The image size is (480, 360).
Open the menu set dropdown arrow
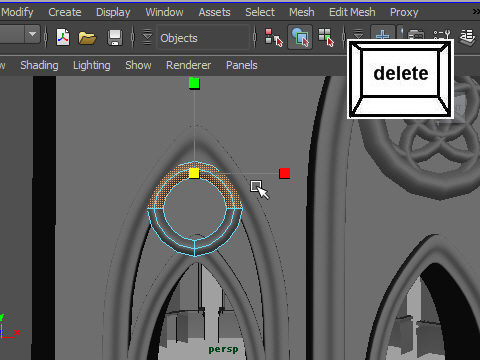pos(32,34)
